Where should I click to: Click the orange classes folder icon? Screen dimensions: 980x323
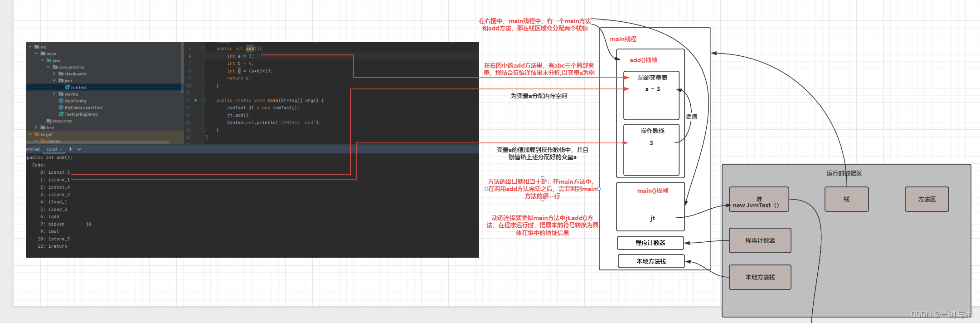pyautogui.click(x=43, y=141)
